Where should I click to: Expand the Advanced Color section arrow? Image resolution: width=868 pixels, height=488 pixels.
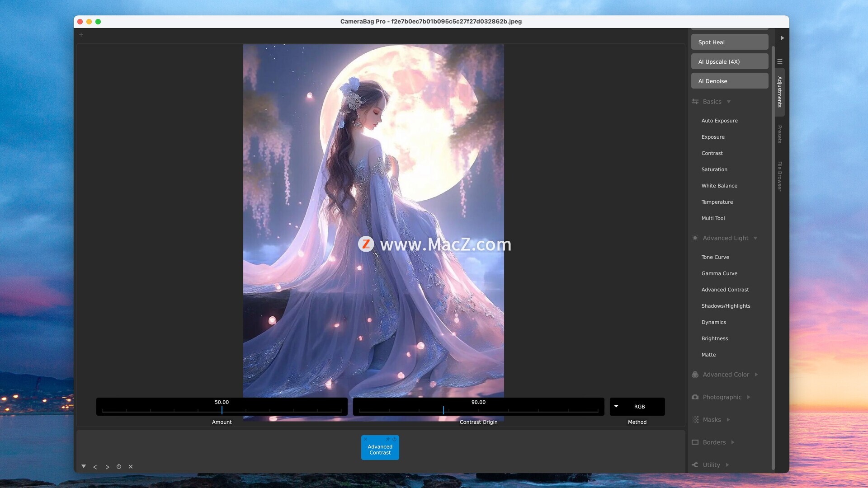coord(756,375)
